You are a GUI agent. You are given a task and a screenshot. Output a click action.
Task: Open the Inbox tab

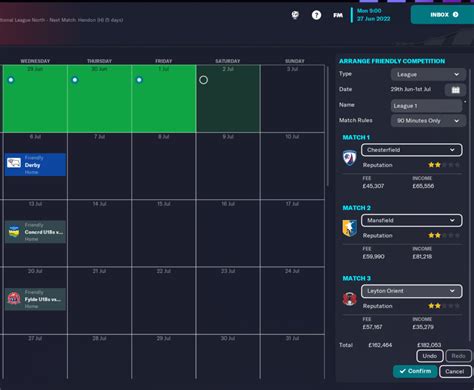[442, 15]
